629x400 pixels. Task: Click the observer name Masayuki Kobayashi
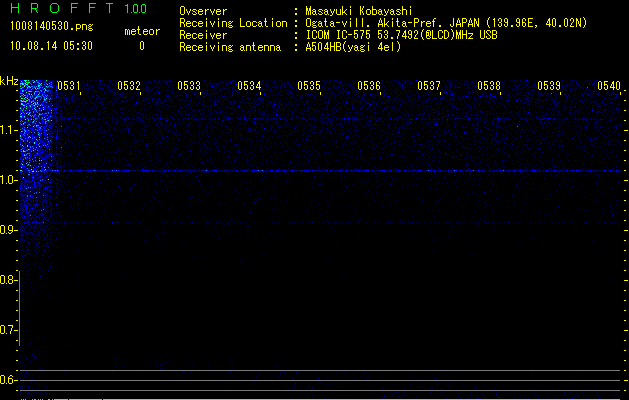359,11
